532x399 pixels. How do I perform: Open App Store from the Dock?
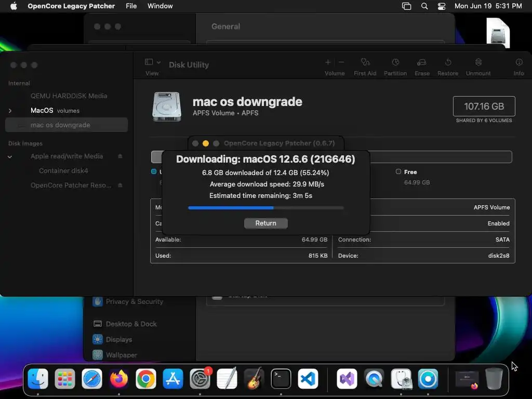(173, 379)
